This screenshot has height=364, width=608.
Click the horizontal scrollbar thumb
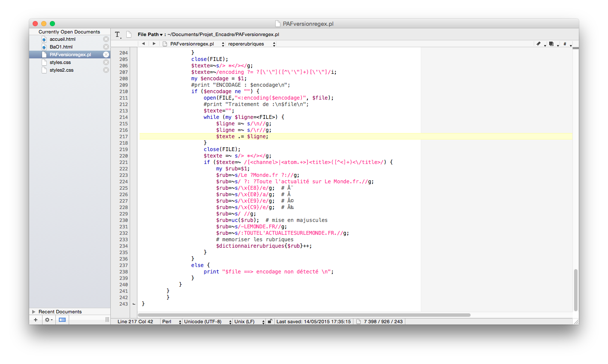coord(304,315)
